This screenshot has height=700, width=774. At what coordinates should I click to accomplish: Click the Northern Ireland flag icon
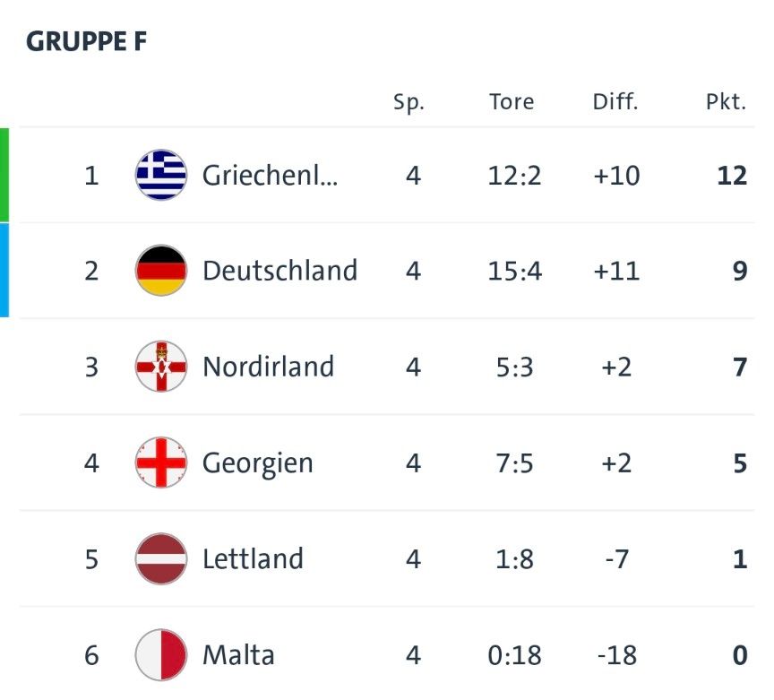pos(161,367)
